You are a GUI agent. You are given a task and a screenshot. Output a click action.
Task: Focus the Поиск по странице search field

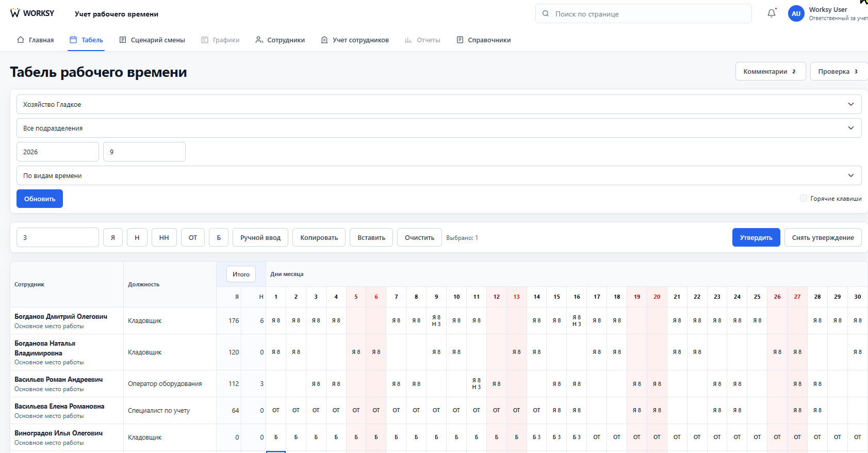(643, 13)
